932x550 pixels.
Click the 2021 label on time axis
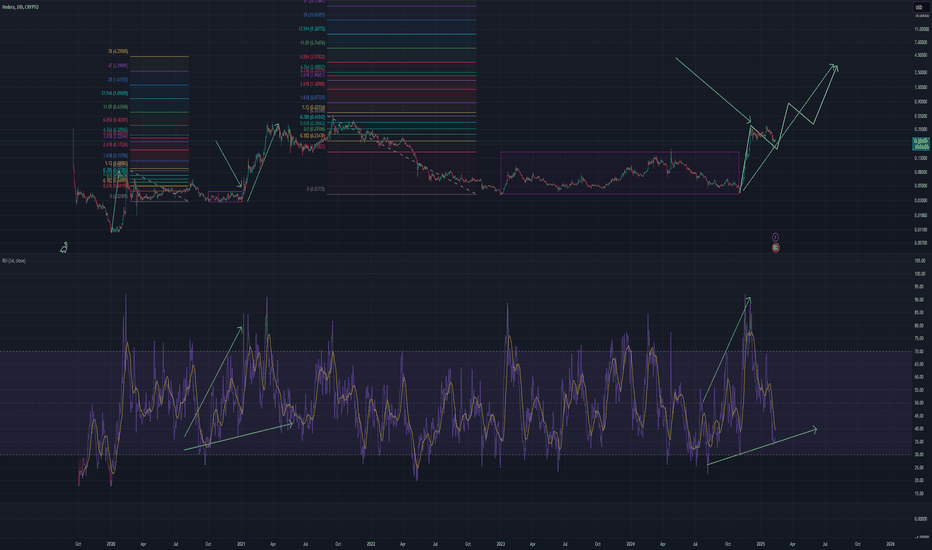click(241, 544)
